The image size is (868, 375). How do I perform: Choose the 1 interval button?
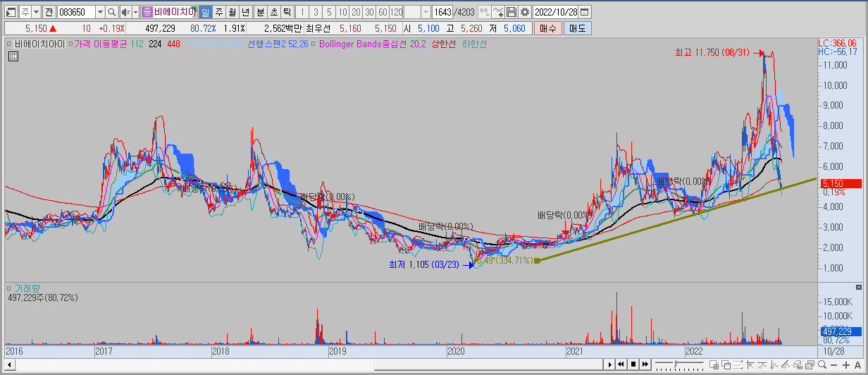[302, 12]
